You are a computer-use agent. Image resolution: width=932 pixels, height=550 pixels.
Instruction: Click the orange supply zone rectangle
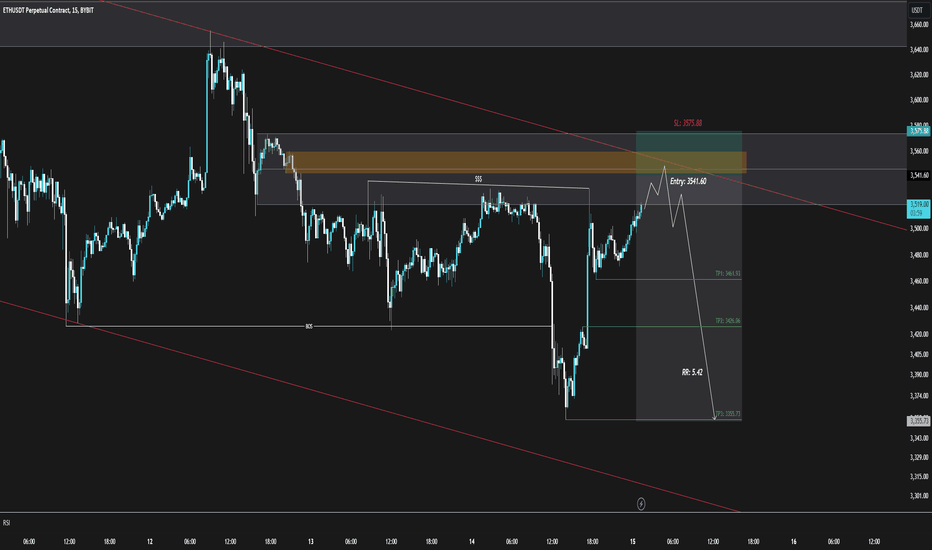coord(515,162)
